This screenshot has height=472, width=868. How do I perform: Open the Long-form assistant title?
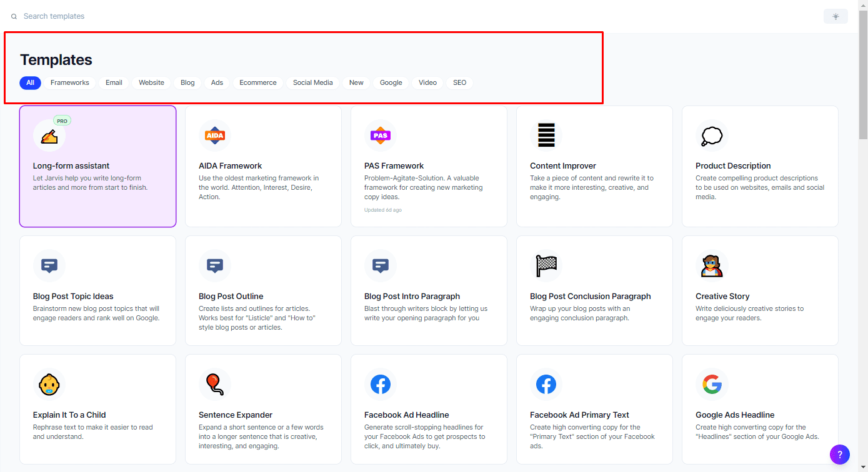[x=71, y=166]
